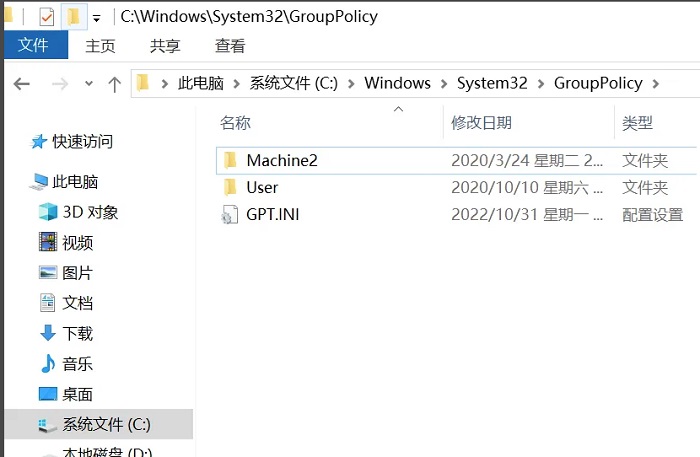The image size is (700, 457).
Task: Open the recent locations dropdown arrow
Action: pyautogui.click(x=89, y=84)
